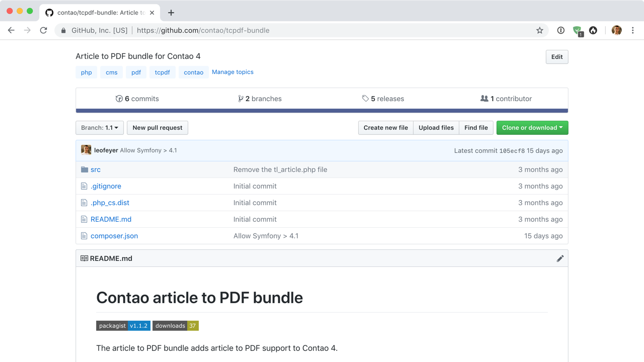Click the GitHub favicon on tab
The width and height of the screenshot is (644, 362).
(x=49, y=13)
